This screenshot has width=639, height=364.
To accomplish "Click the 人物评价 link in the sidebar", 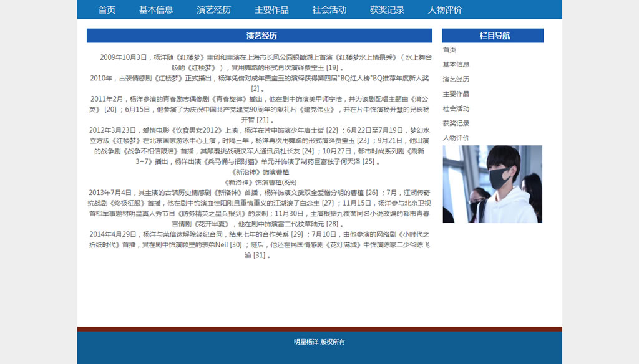I will coord(456,138).
